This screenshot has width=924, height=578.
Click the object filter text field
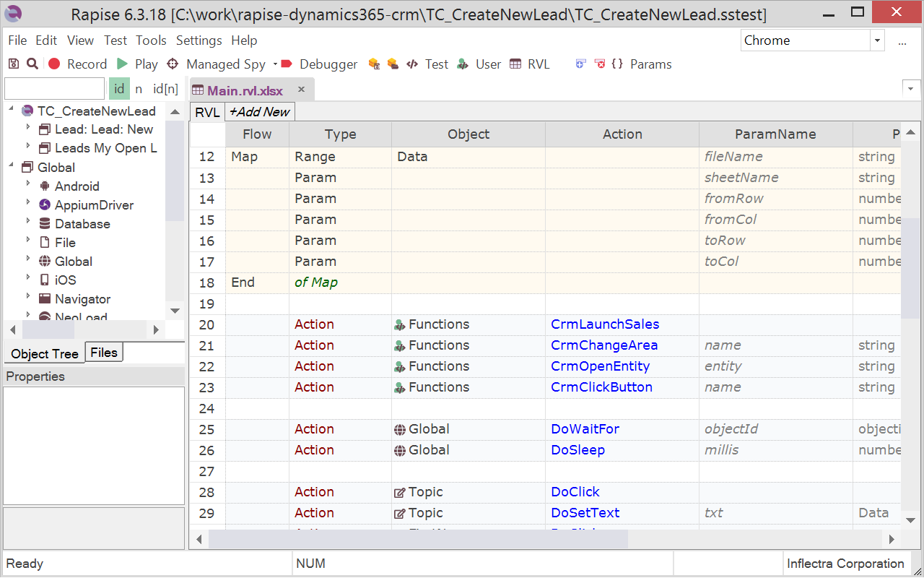(x=54, y=89)
